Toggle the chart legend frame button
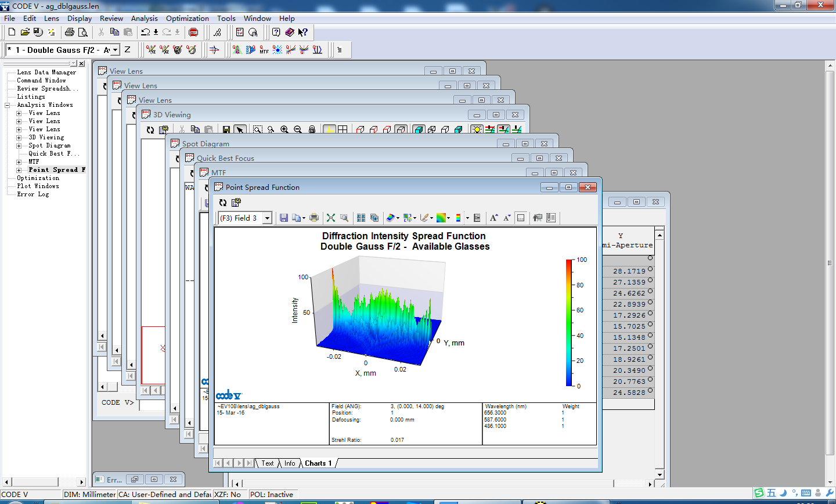 coord(521,218)
